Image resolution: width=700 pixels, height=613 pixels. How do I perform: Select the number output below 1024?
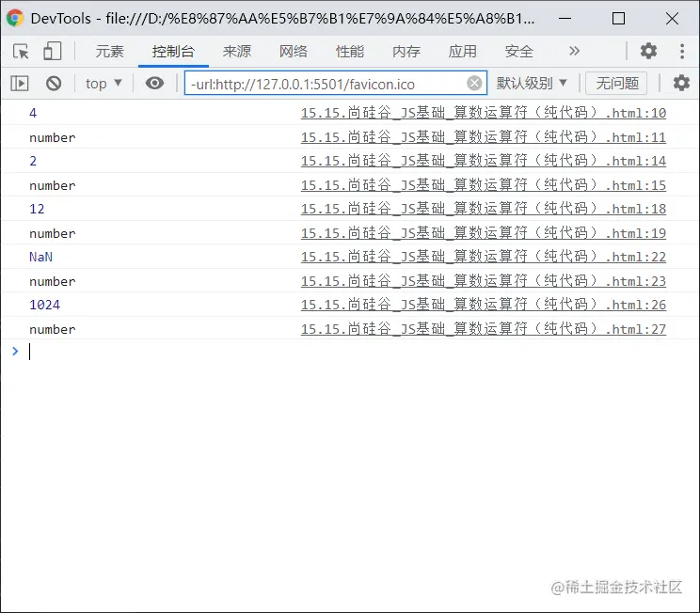[x=53, y=330]
